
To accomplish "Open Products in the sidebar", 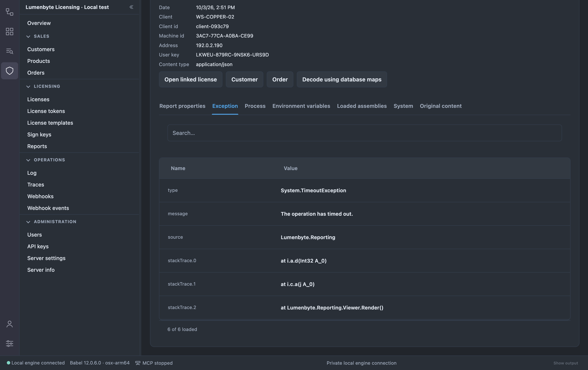I will [x=39, y=61].
